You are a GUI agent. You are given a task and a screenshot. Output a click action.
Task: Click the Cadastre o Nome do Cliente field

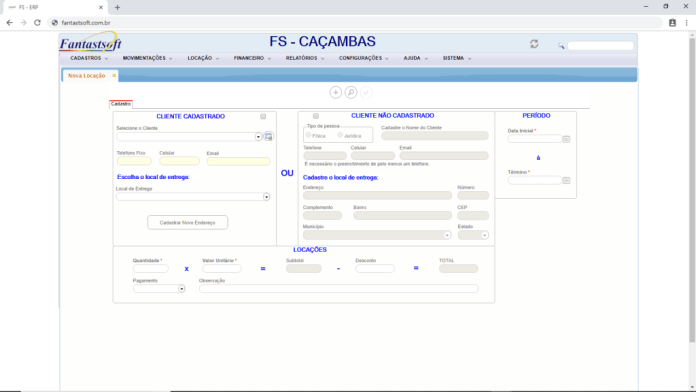pyautogui.click(x=435, y=135)
